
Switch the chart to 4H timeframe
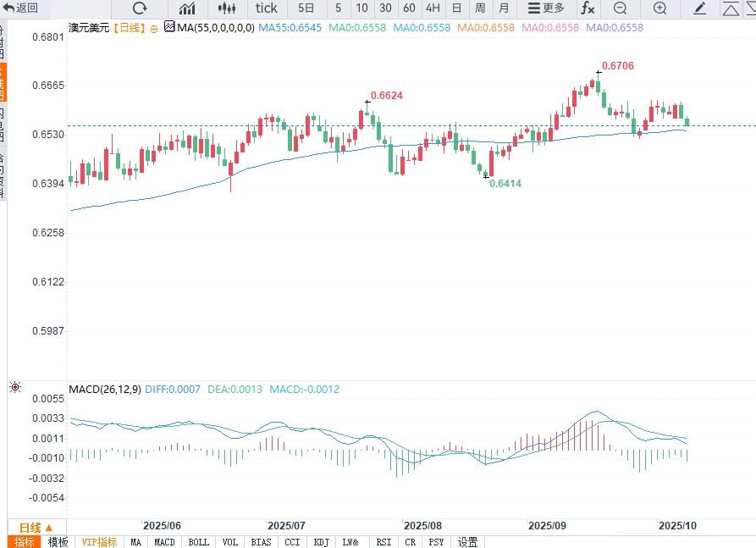(433, 8)
